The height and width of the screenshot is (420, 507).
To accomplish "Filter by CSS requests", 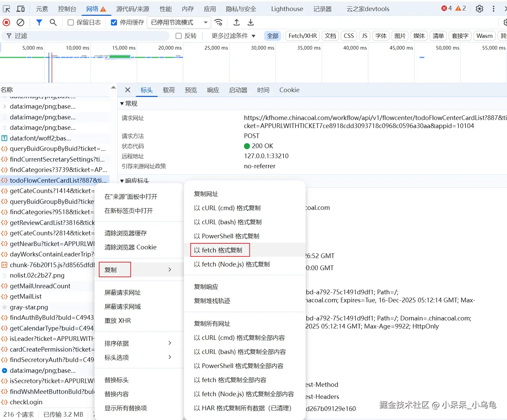I will (349, 36).
